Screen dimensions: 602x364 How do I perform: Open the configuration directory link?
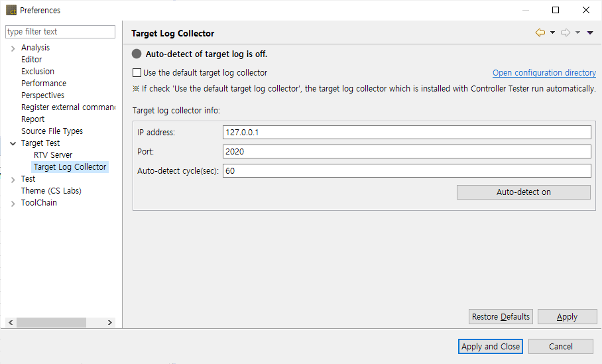point(544,73)
